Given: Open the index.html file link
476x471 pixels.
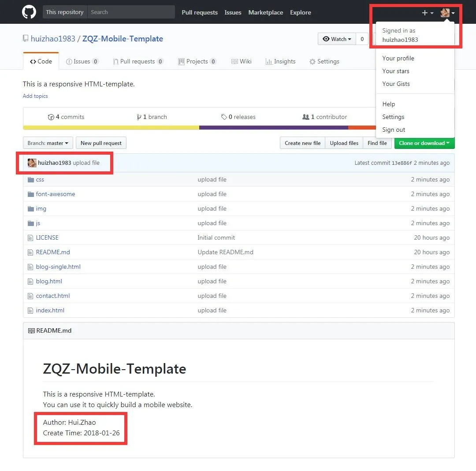Looking at the screenshot, I should (x=50, y=311).
